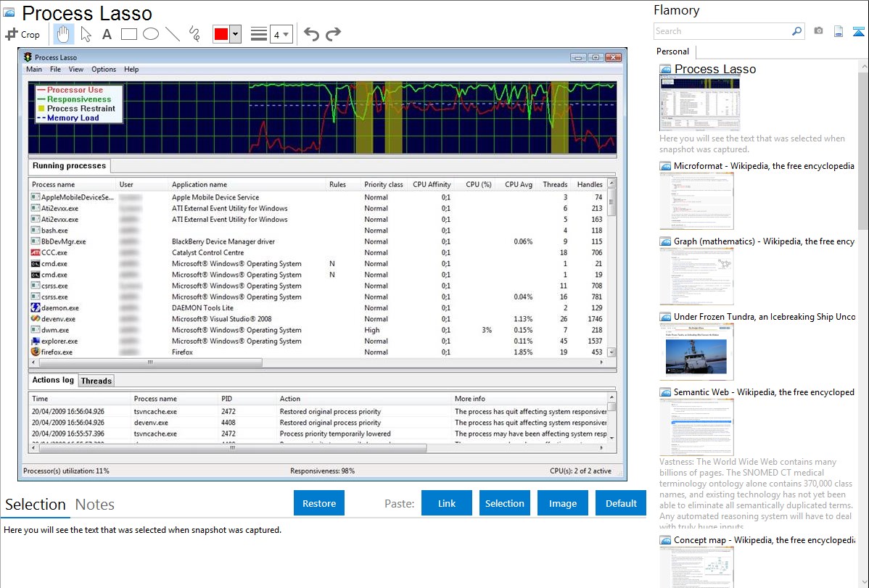
Task: Click into the Flamory search field
Action: 722,31
